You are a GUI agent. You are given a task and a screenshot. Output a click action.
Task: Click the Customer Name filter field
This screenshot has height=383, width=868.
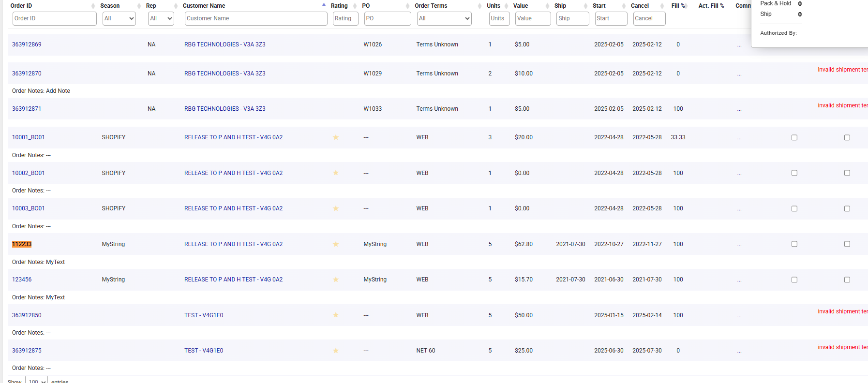coord(255,18)
